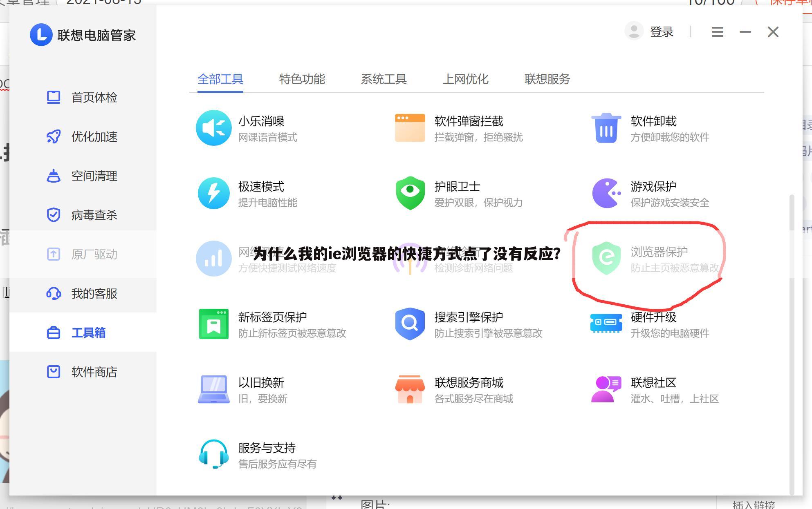Click the 各式服务尽在商城 description text
The width and height of the screenshot is (812, 509).
click(474, 399)
